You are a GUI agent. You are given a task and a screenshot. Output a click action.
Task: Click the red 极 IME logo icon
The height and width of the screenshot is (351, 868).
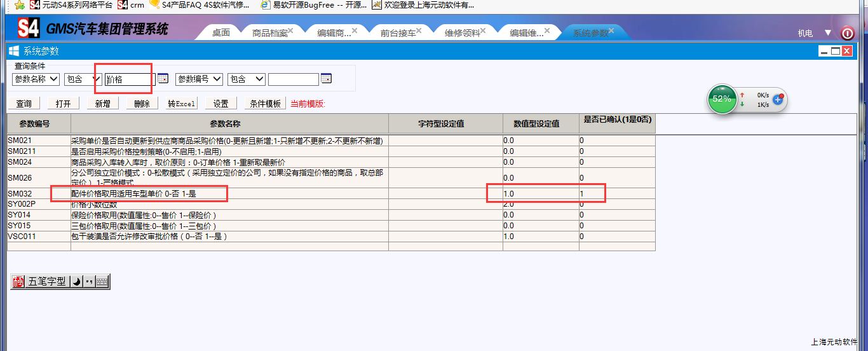click(18, 281)
